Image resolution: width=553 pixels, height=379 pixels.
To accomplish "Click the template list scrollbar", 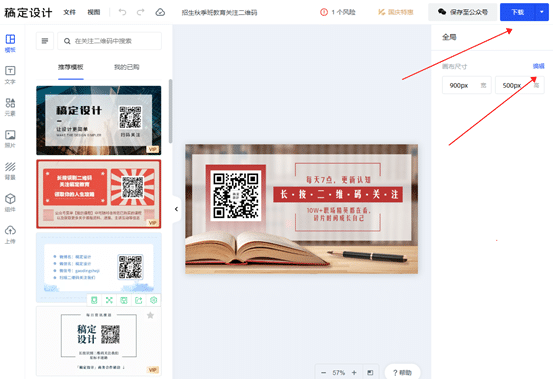I will point(171,111).
